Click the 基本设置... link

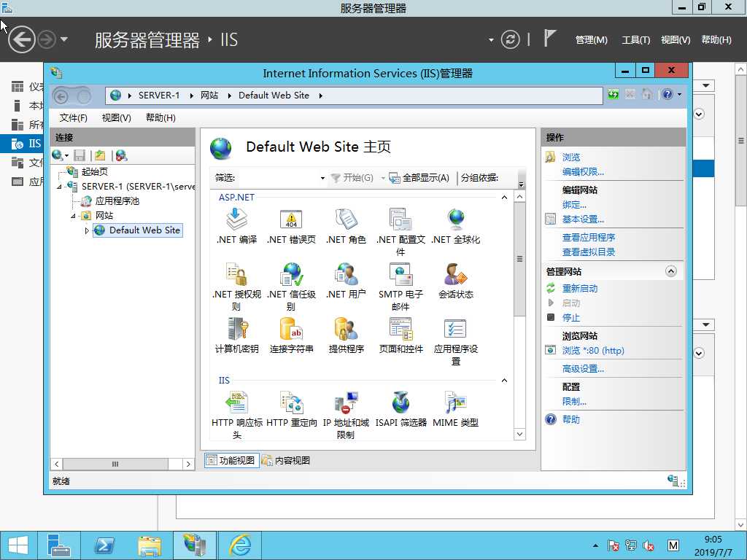[x=583, y=219]
